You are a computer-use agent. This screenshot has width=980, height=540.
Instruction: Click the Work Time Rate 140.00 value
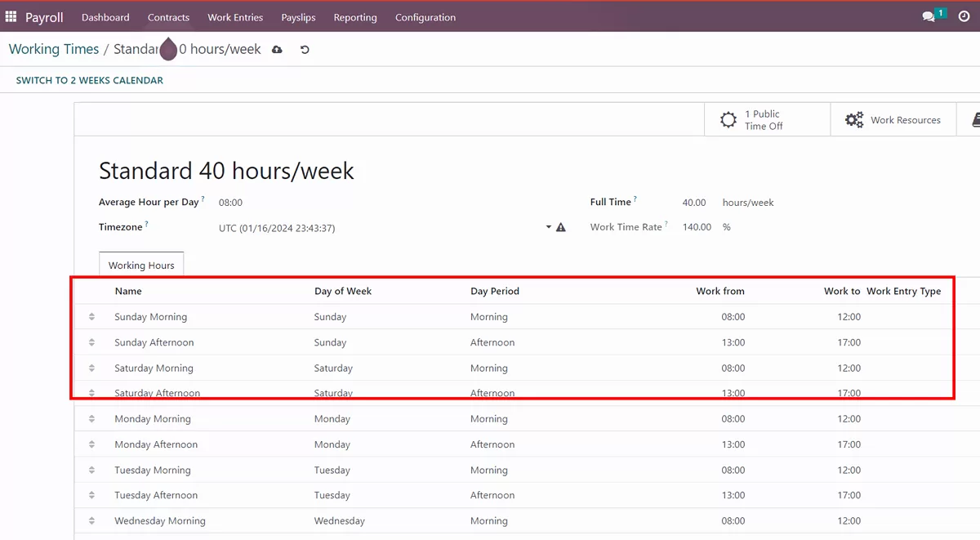click(697, 227)
